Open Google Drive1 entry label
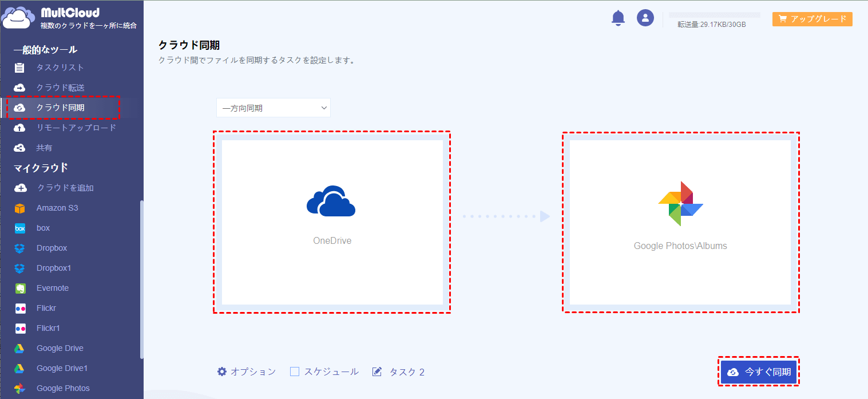 62,368
